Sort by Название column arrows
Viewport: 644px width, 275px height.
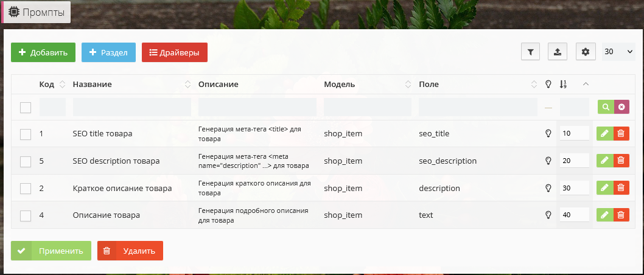[187, 84]
